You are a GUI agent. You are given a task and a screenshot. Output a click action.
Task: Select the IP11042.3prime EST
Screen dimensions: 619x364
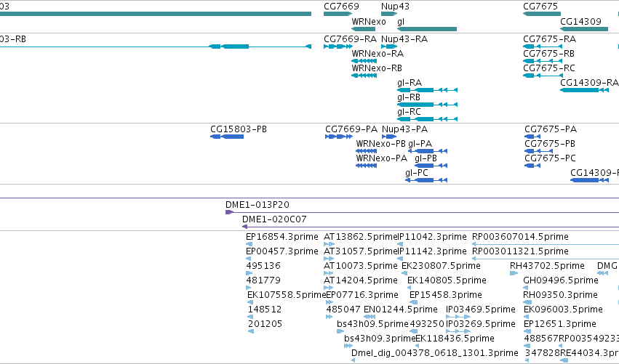[400, 245]
